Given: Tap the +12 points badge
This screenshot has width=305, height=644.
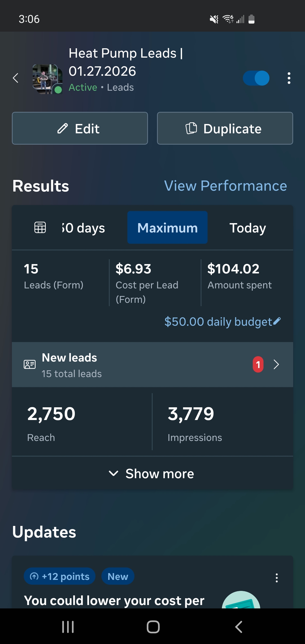Looking at the screenshot, I should 60,576.
